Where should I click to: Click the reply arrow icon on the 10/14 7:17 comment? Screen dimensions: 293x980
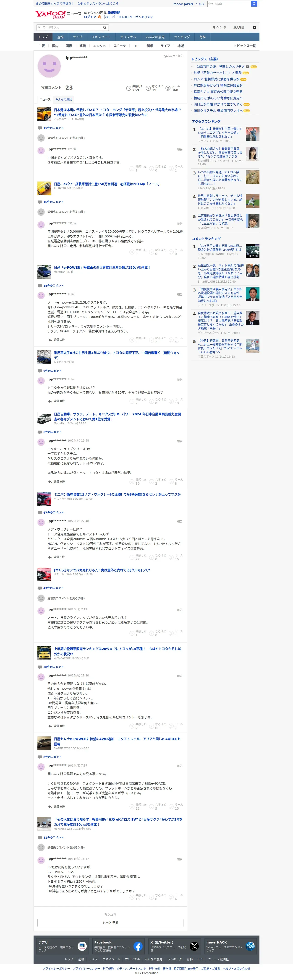point(50,806)
